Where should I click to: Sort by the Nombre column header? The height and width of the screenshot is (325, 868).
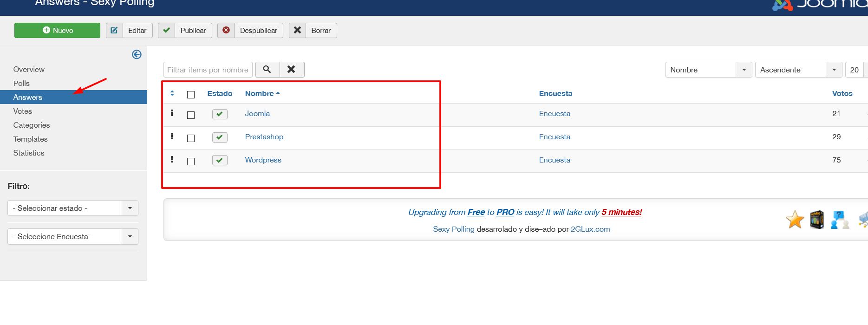[x=262, y=93]
